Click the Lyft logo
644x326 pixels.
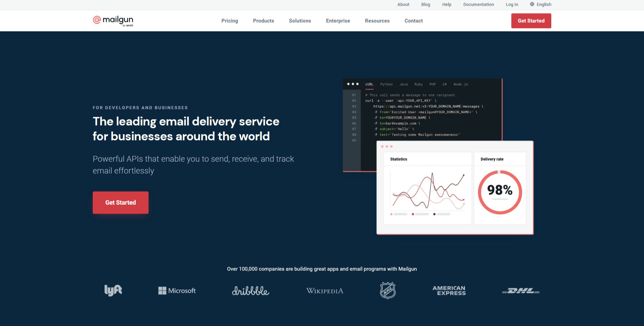click(113, 290)
